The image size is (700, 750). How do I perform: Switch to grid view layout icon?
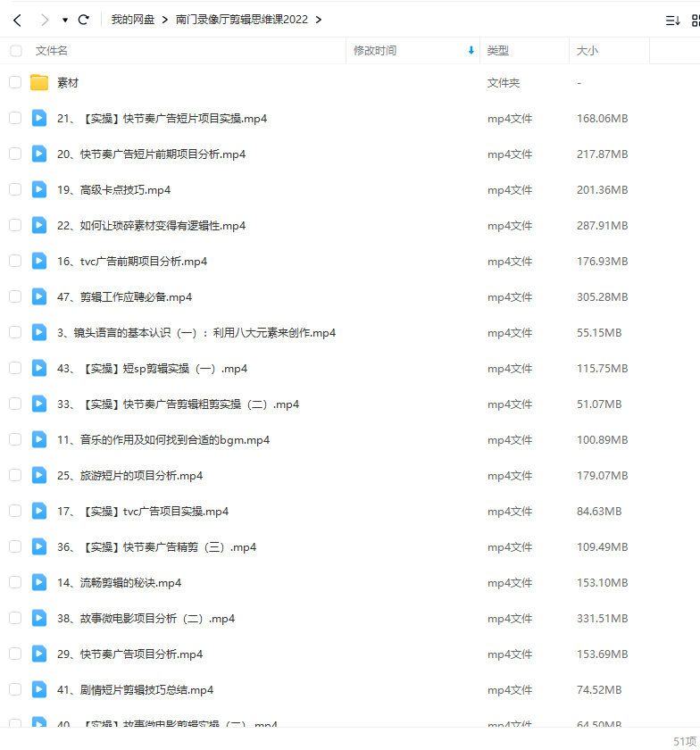pyautogui.click(x=695, y=20)
